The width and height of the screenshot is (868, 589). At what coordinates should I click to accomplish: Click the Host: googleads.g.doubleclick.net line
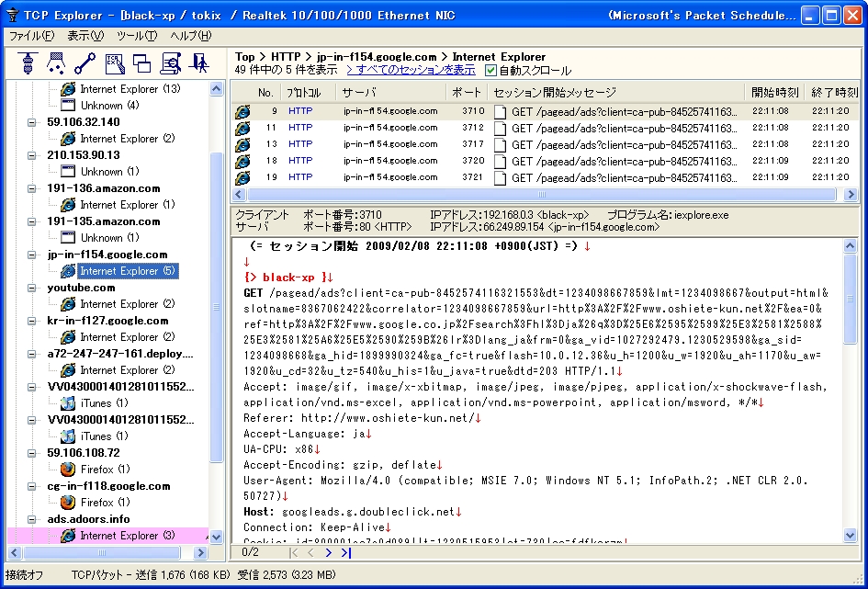click(x=352, y=512)
